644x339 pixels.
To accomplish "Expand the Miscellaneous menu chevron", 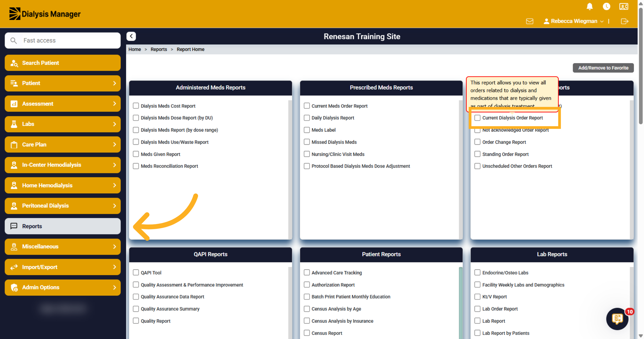I will pyautogui.click(x=115, y=247).
